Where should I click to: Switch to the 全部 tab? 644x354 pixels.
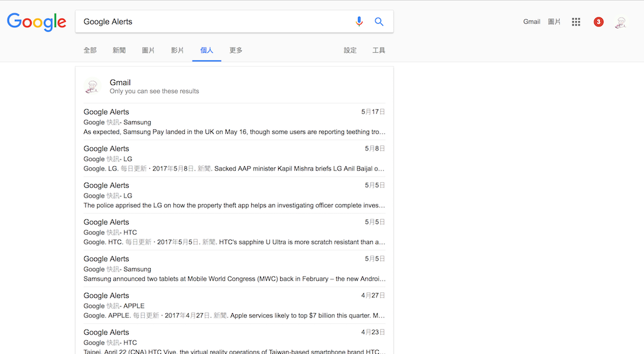90,50
